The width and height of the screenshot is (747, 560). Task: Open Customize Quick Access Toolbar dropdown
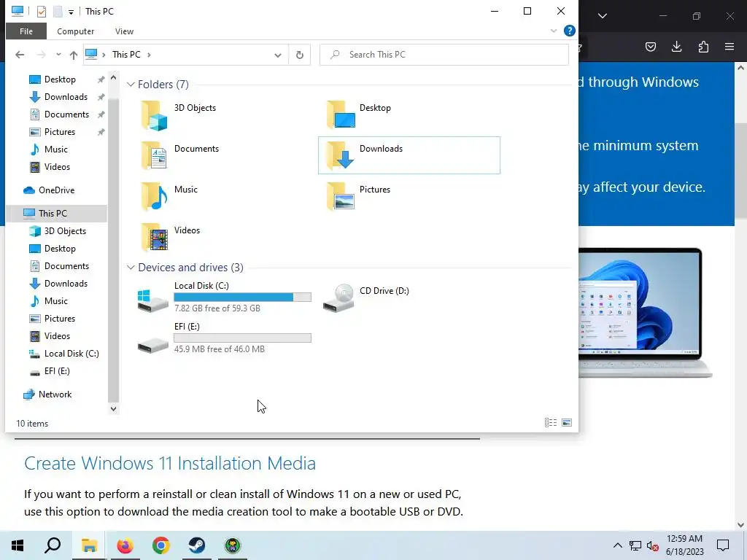click(71, 12)
